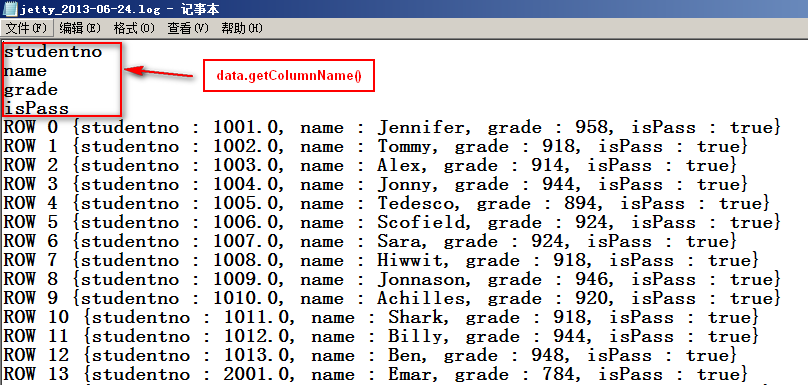Click the 'grade' header line
This screenshot has width=808, height=385.
(30, 90)
